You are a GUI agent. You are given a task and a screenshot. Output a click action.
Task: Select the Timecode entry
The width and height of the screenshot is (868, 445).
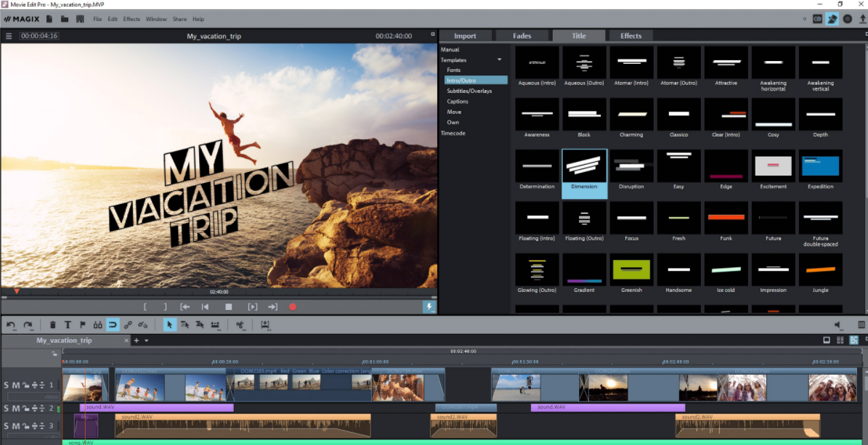pos(453,134)
